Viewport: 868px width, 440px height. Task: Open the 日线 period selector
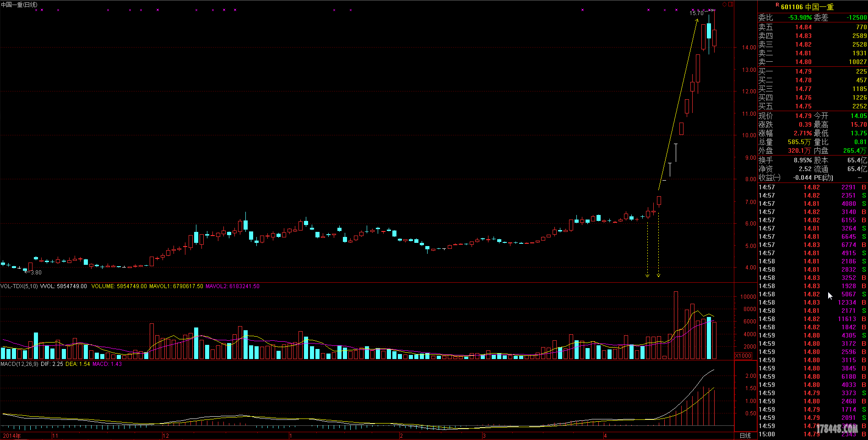pyautogui.click(x=745, y=435)
